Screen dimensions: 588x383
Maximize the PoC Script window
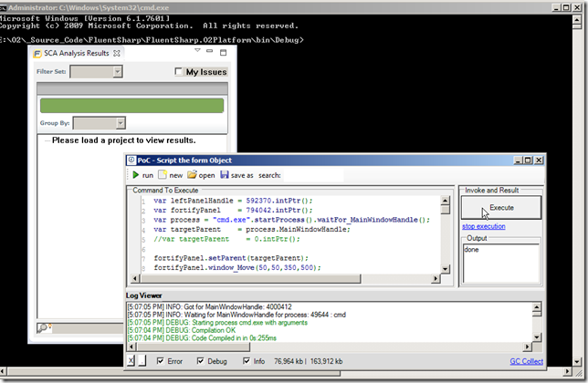[x=528, y=160]
